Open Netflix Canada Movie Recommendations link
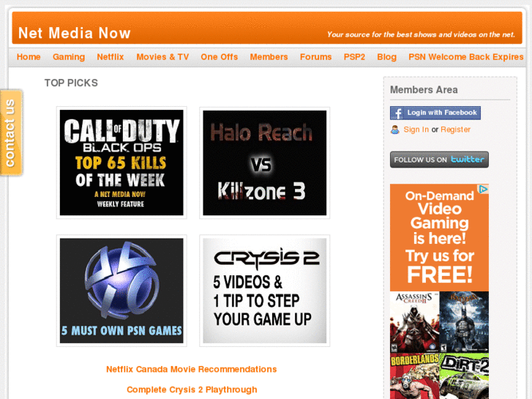Screen dimensions: 532x399 [x=191, y=370]
